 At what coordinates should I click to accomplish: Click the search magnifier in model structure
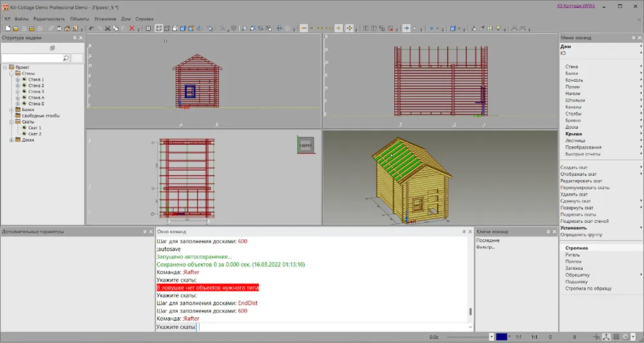66,59
